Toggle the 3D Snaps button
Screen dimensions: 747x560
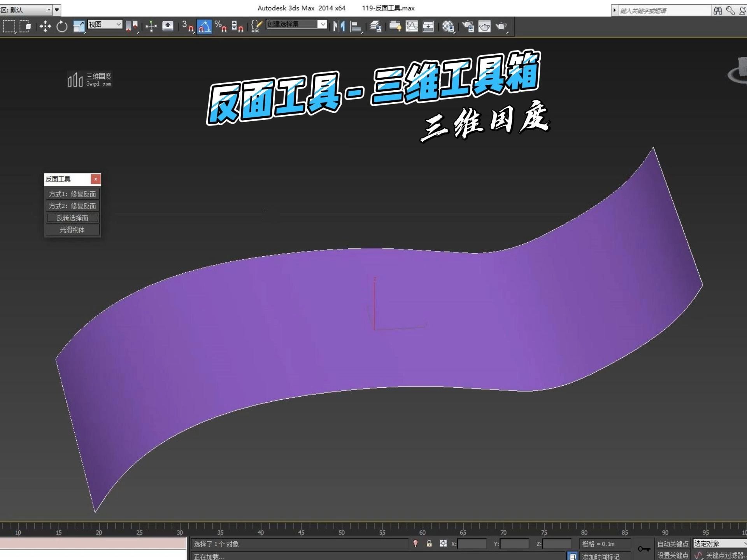[x=188, y=26]
